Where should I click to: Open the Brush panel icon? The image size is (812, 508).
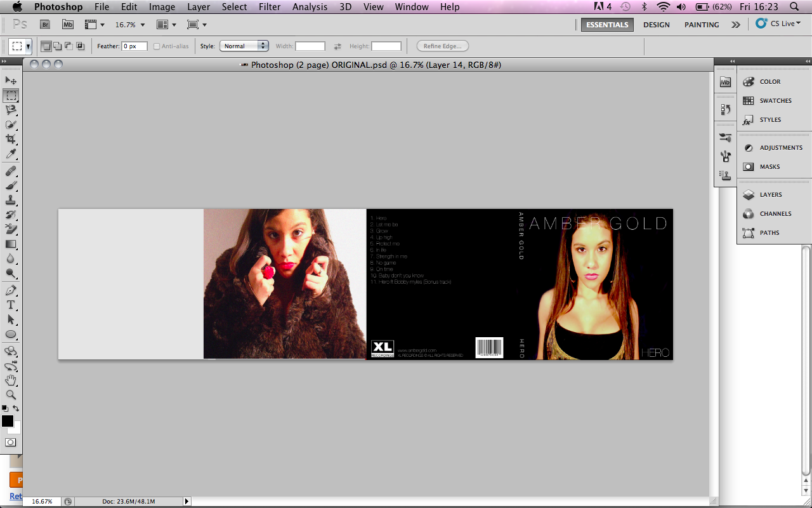point(726,137)
